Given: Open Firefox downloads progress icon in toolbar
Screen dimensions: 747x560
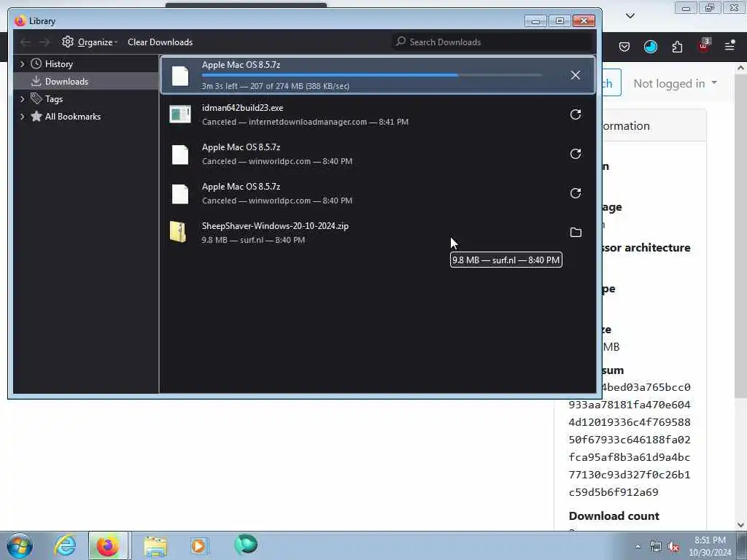Looking at the screenshot, I should pos(650,46).
